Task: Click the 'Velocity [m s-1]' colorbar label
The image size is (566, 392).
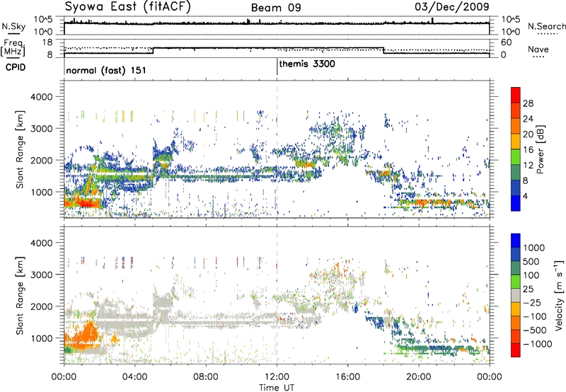Action: click(x=559, y=295)
